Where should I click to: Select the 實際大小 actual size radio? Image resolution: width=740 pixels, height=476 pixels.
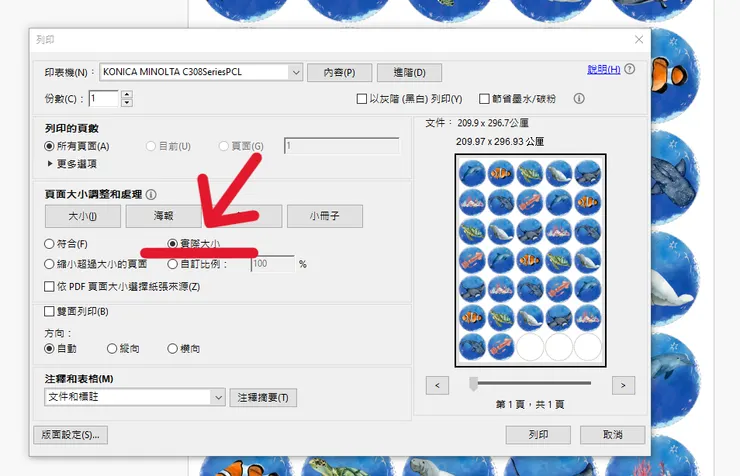[172, 243]
